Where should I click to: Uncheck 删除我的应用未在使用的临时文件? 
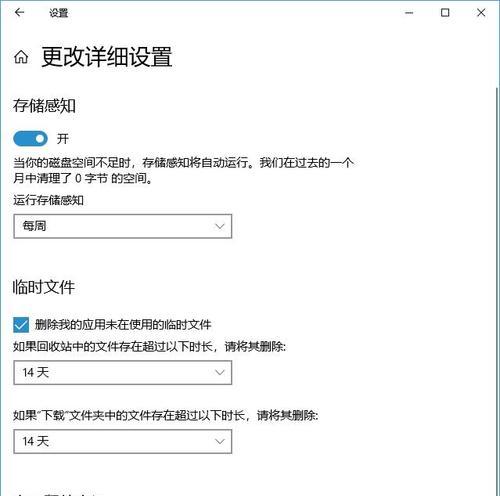pos(21,325)
